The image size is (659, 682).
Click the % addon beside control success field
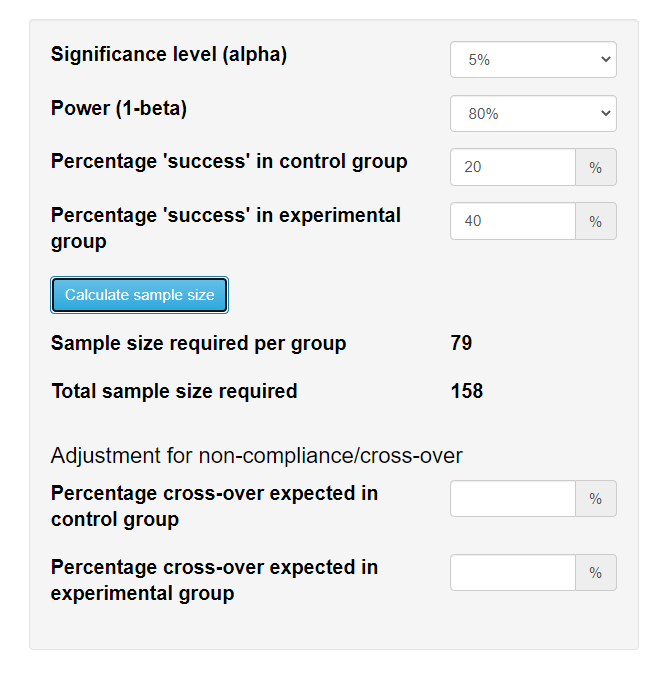596,168
